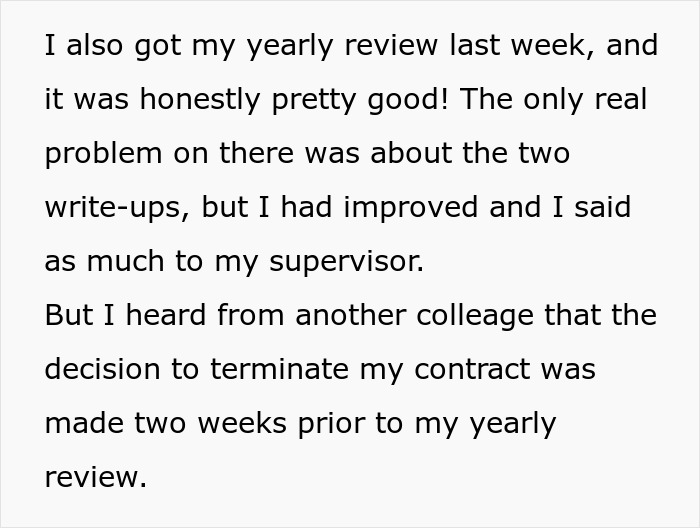Viewport: 700px width, 528px height.
Task: Click the word "improved"
Action: [420, 208]
